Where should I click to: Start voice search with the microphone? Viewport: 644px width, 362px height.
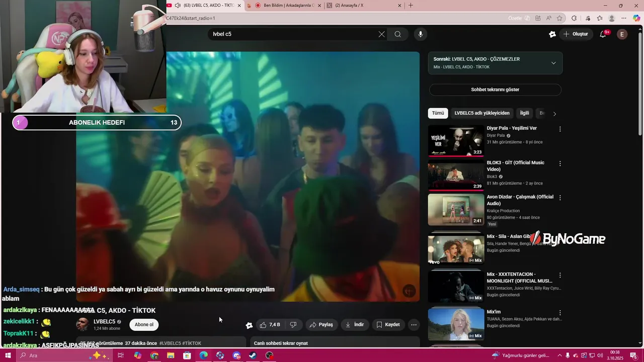tap(421, 34)
